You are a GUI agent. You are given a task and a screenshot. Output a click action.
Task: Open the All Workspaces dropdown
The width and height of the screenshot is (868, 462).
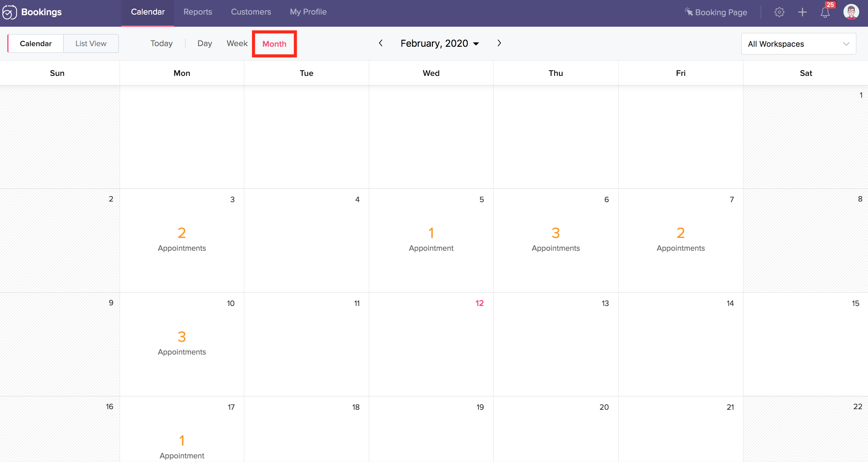coord(798,44)
